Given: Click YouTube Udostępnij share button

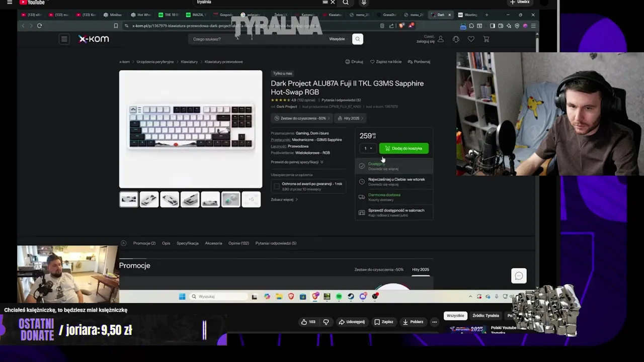Looking at the screenshot, I should [x=352, y=322].
